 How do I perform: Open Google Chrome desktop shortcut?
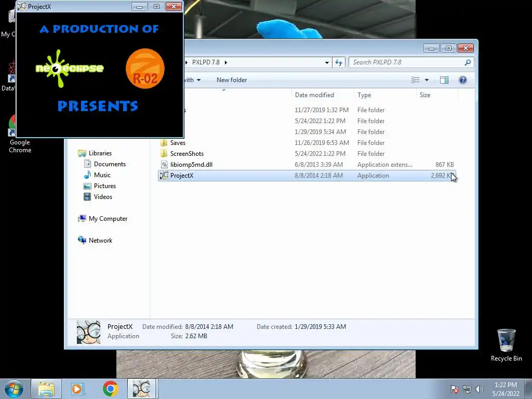point(20,135)
